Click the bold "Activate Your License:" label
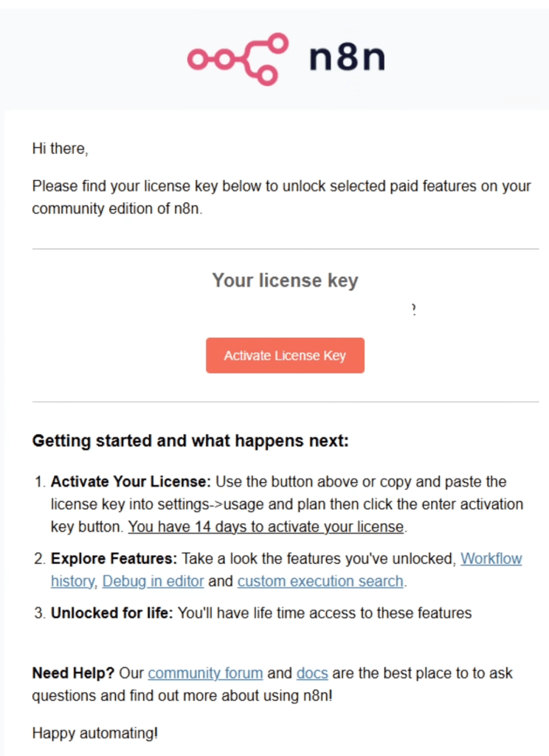 click(131, 482)
